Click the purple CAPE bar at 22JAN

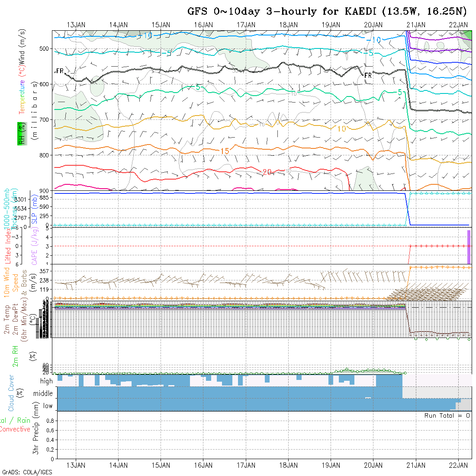click(469, 246)
